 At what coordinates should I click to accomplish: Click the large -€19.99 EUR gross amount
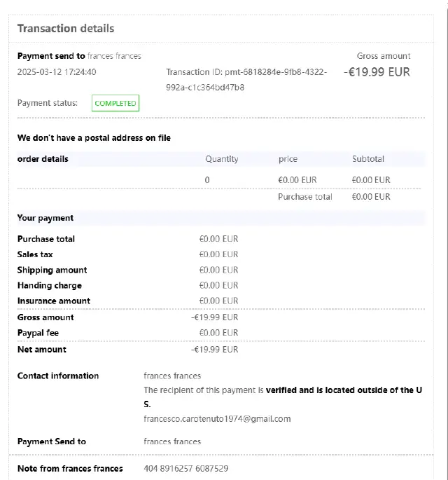[377, 72]
